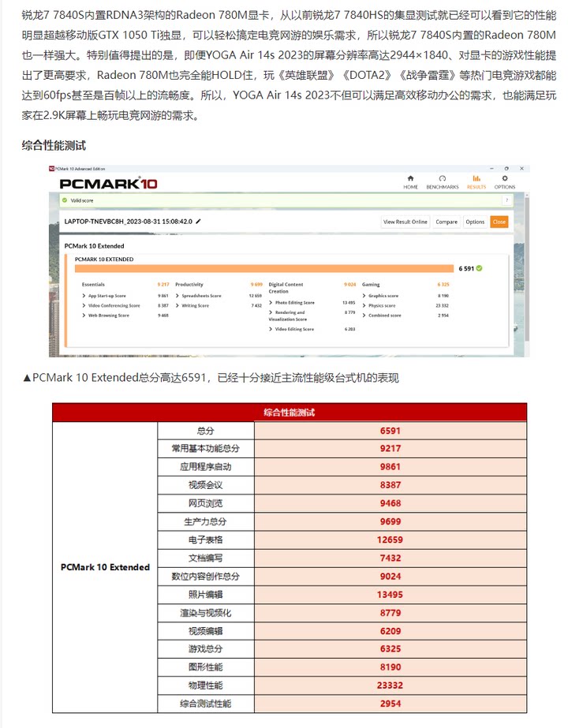Click the 总分 cell in the table
This screenshot has width=568, height=728.
pyautogui.click(x=206, y=431)
